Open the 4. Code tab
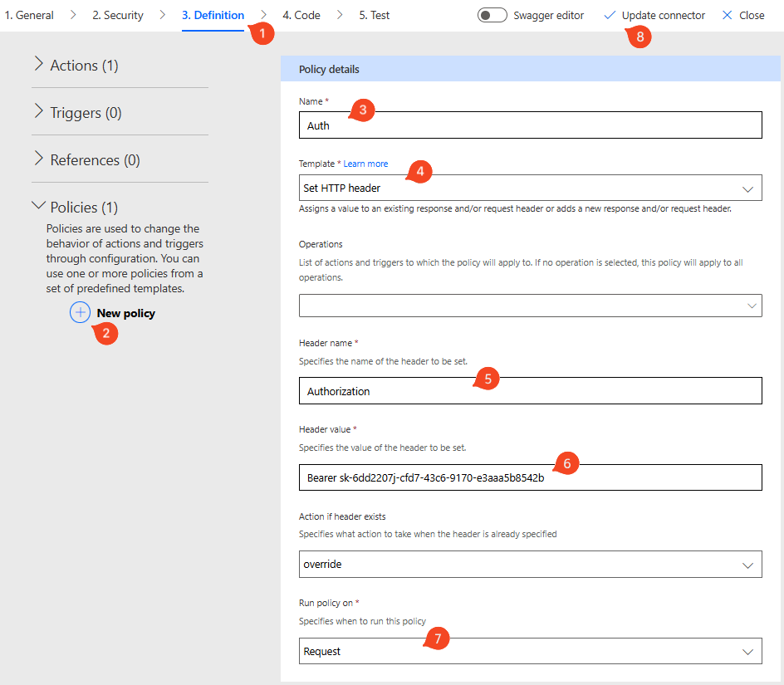784x685 pixels. [301, 15]
